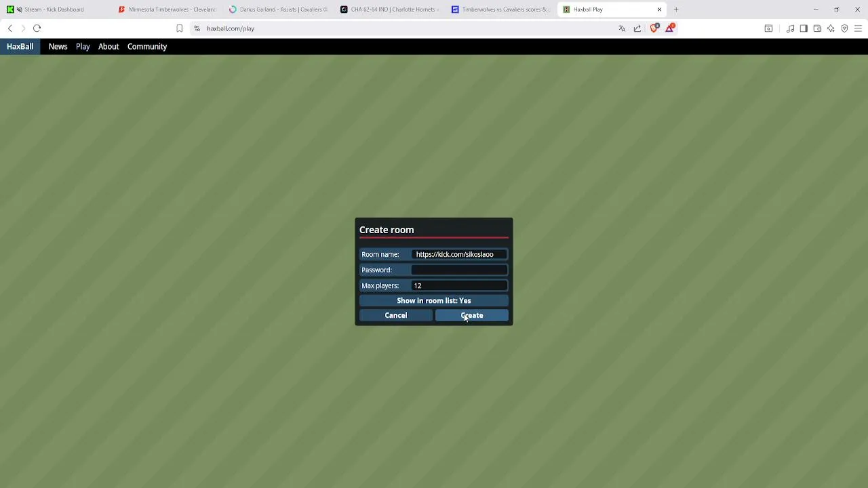This screenshot has height=488, width=868.
Task: Open the browser hamburger menu
Action: (x=858, y=28)
